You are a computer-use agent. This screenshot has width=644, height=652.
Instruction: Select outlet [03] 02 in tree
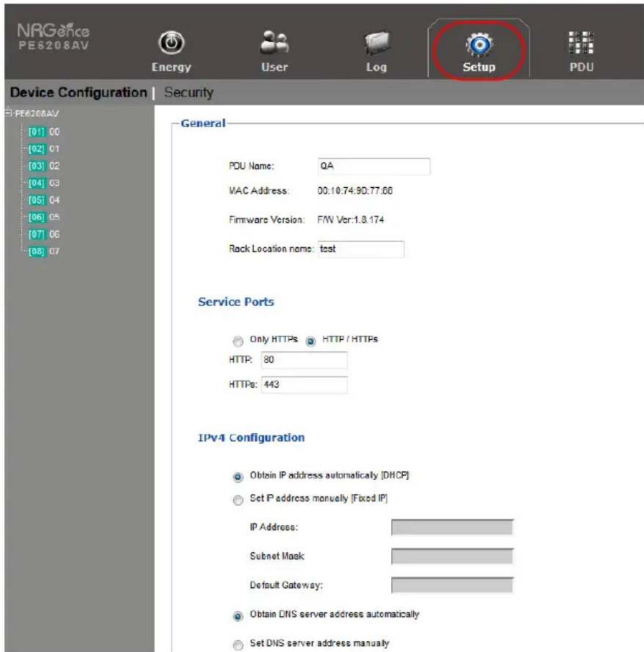[x=43, y=166]
